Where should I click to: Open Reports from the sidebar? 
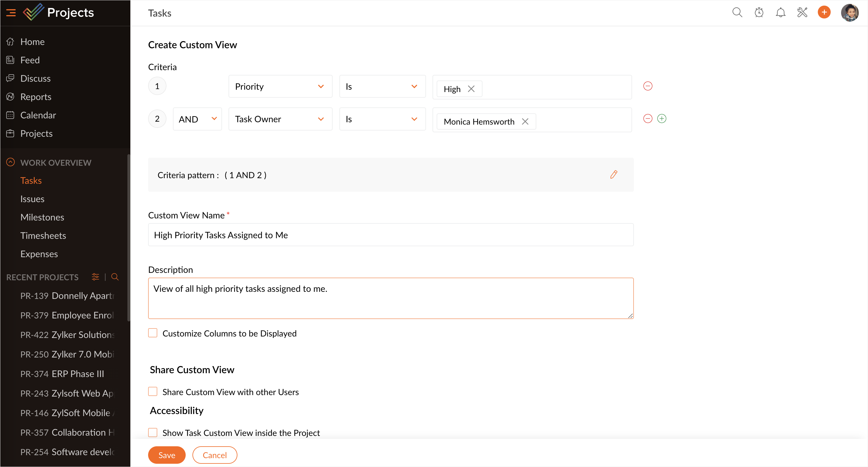36,97
